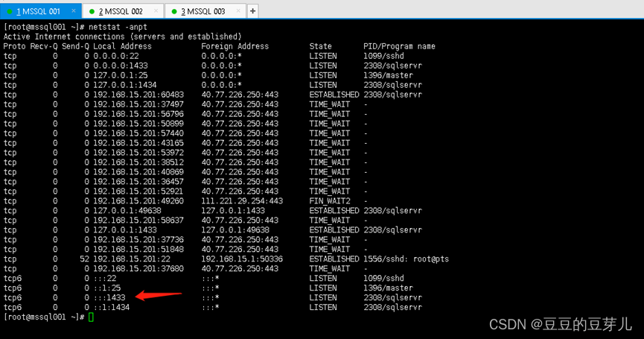
Task: Click local address 0.0.0.0:1433
Action: coord(121,66)
